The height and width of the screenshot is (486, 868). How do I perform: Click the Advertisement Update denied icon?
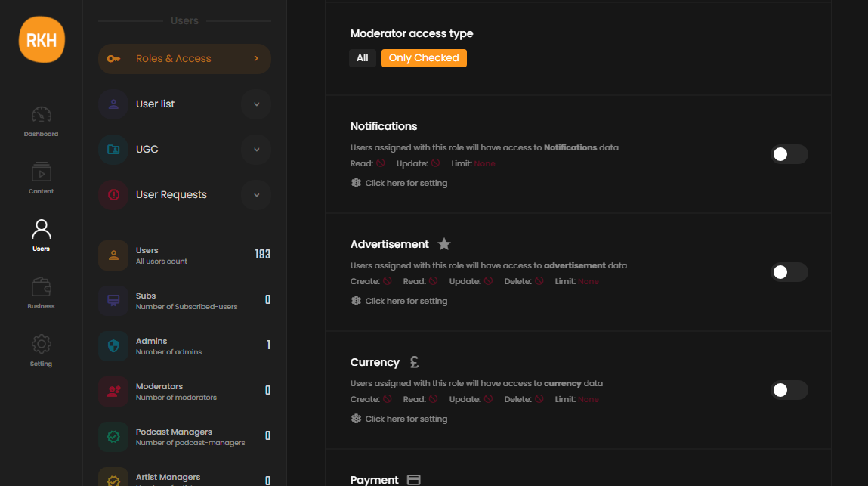[488, 281]
